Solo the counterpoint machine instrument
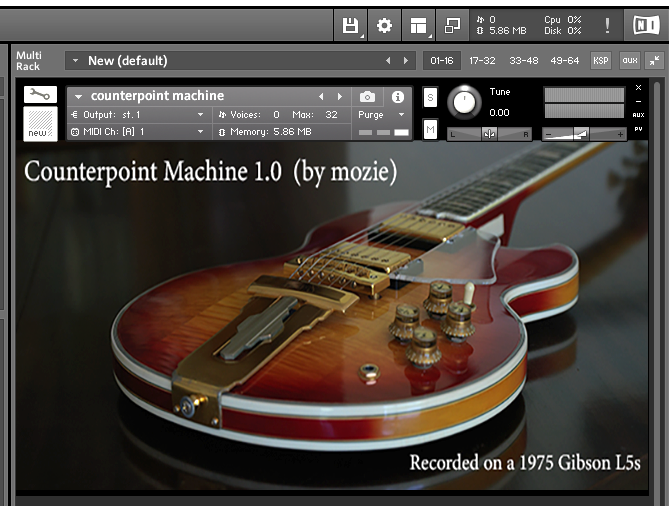This screenshot has height=506, width=669. 430,97
